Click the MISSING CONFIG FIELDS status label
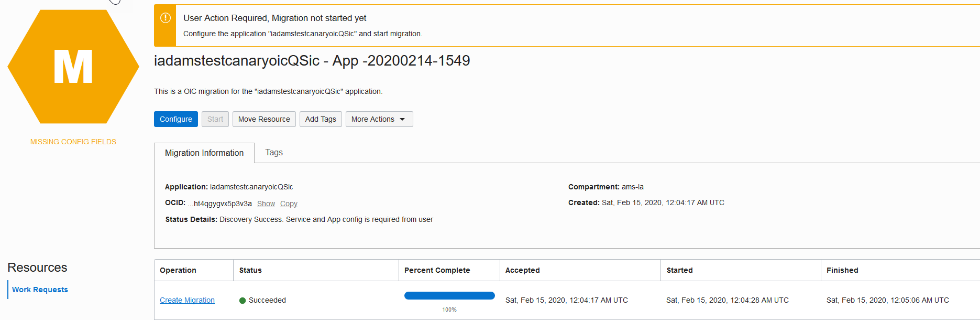Viewport: 980px width, 320px height. [73, 142]
